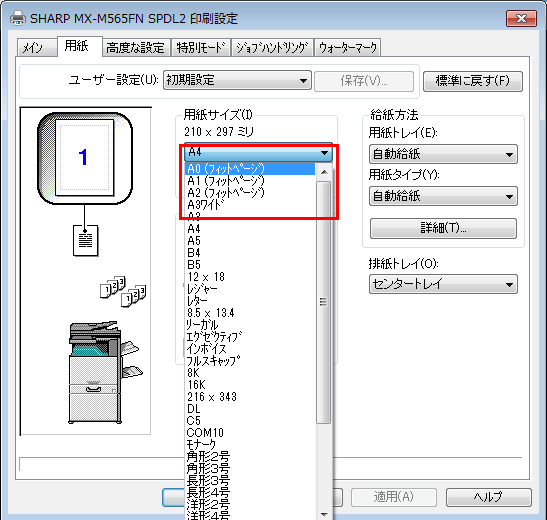This screenshot has height=520, width=547.
Task: Select 216 x 343 paper size
Action: (x=250, y=397)
